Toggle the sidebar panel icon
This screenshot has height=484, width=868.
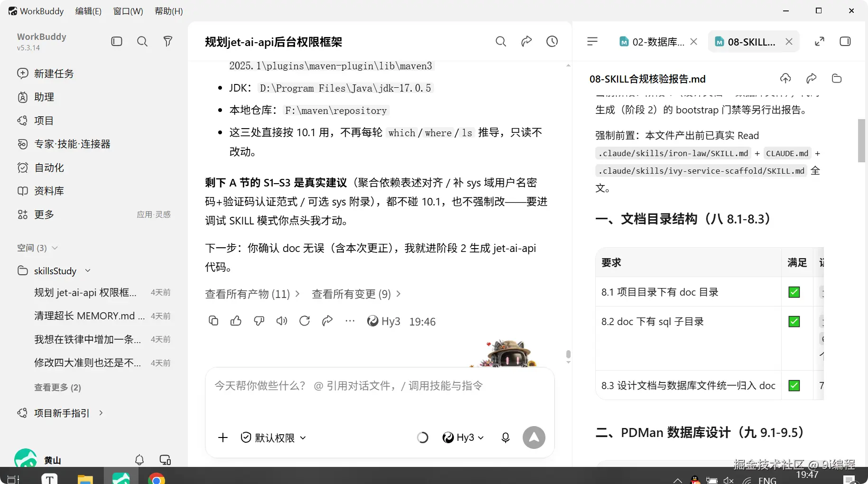click(x=117, y=42)
